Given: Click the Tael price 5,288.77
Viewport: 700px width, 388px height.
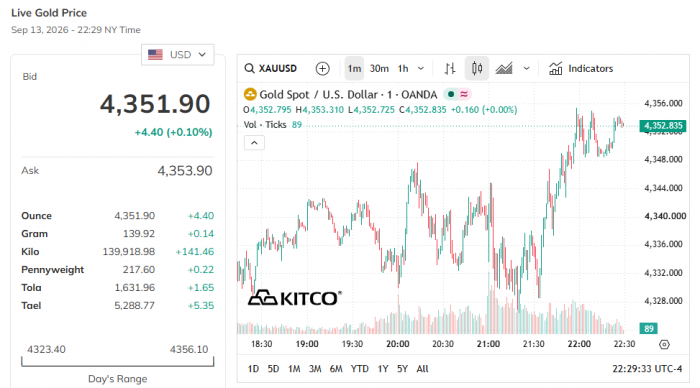Looking at the screenshot, I should 134,305.
